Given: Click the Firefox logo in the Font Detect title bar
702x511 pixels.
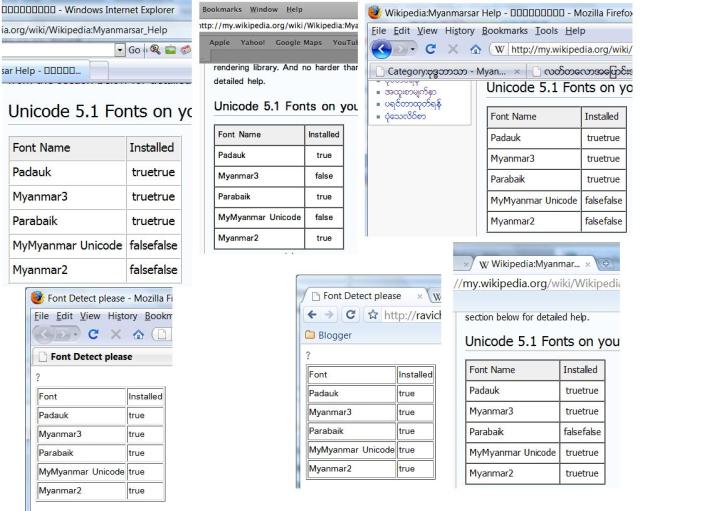Looking at the screenshot, I should click(38, 297).
